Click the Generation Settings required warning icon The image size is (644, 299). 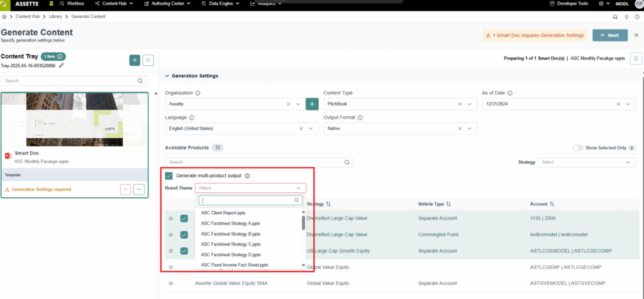[x=7, y=190]
